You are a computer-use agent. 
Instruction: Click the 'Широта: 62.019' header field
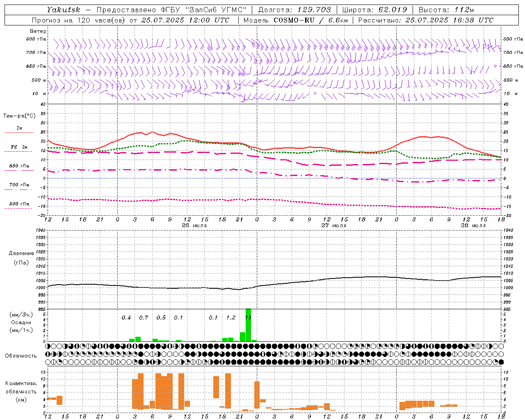tap(374, 10)
